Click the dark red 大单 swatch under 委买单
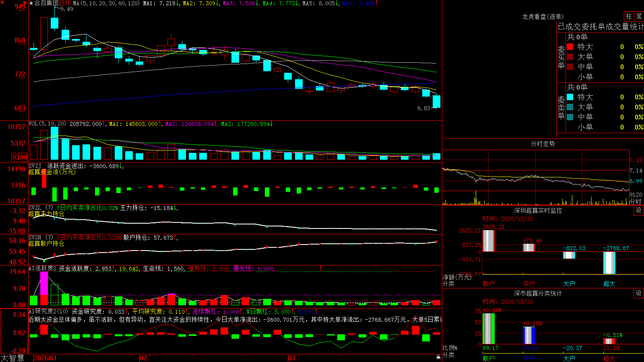 click(x=570, y=57)
